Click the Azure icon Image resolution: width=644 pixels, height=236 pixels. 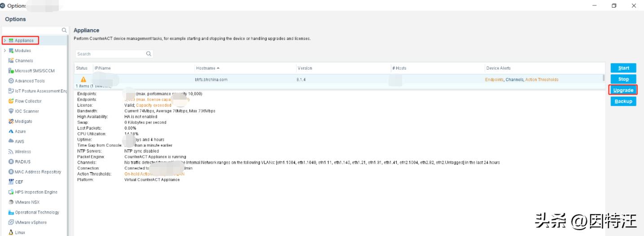point(11,131)
